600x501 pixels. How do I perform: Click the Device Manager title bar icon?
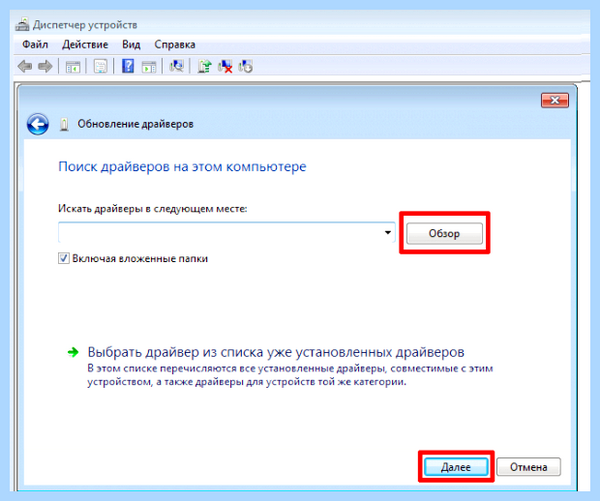click(x=22, y=24)
